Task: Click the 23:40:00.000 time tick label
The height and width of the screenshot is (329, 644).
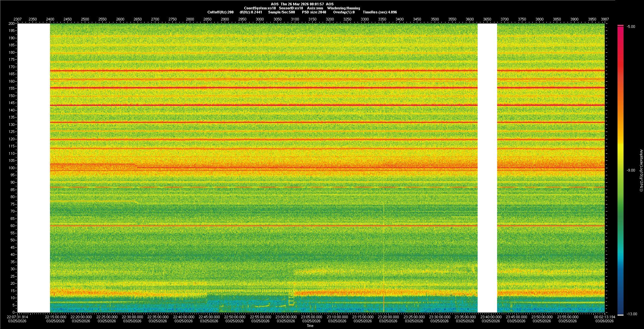Action: tap(491, 317)
